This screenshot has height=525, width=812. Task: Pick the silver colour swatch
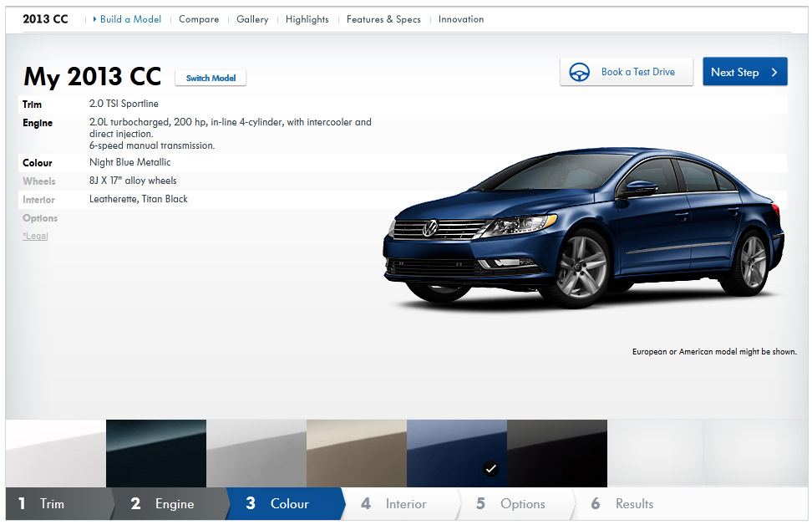pyautogui.click(x=256, y=453)
